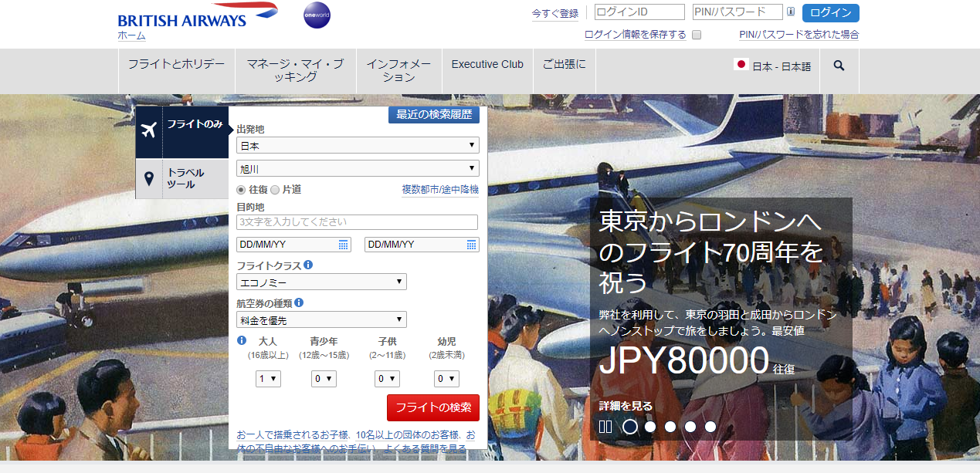The image size is (980, 473).
Task: Click the 東京からロンドンへ banner headline
Action: pyautogui.click(x=710, y=252)
